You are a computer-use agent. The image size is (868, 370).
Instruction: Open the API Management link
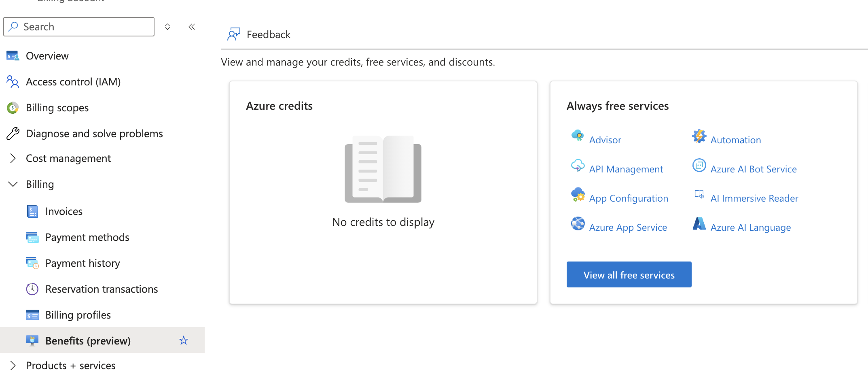click(626, 169)
